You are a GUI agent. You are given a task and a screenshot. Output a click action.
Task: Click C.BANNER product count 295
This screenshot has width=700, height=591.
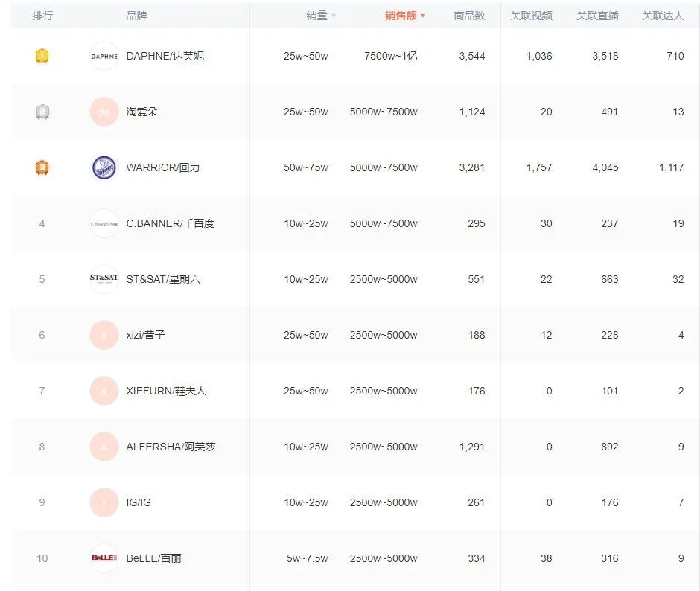(x=477, y=223)
